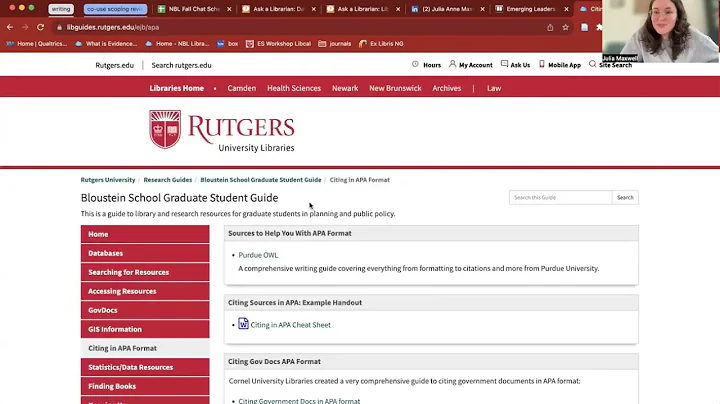
Task: Open the Camden libraries menu item
Action: [x=242, y=88]
